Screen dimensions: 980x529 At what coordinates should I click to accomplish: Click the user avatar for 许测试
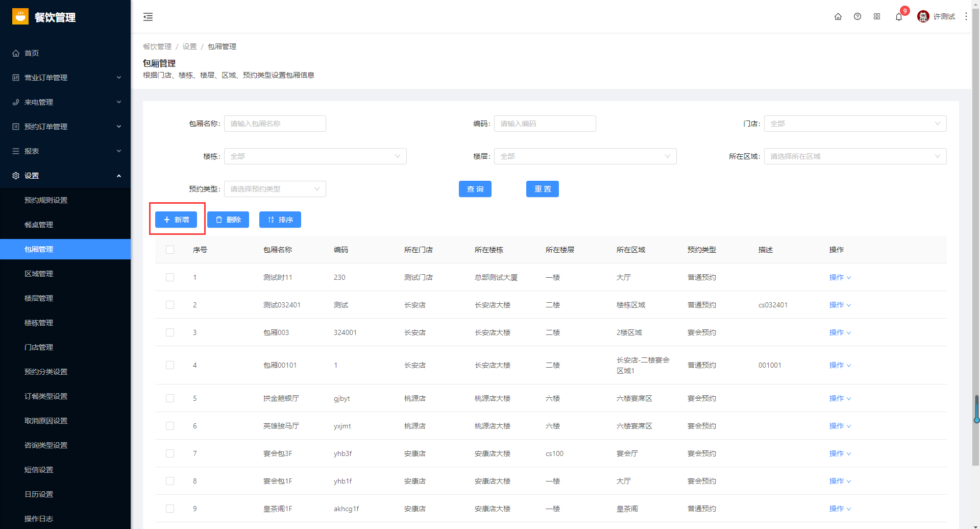[923, 16]
